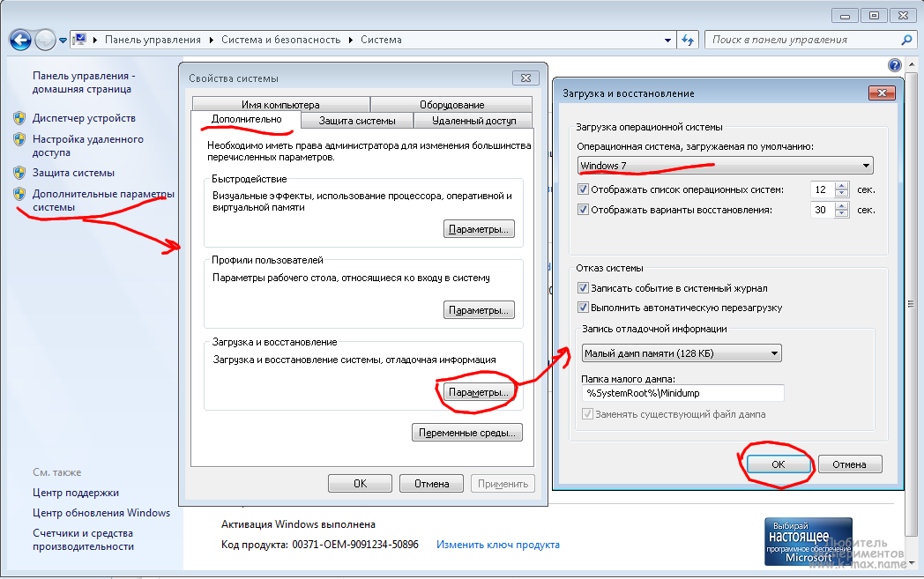
Task: Expand arrow after Система и безопасность breadcrumb
Action: tap(351, 40)
